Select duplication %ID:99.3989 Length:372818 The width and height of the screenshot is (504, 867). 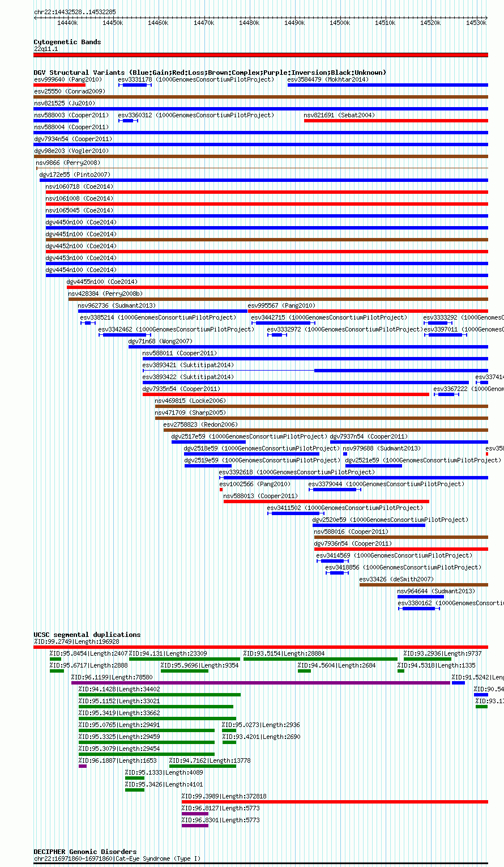click(335, 802)
